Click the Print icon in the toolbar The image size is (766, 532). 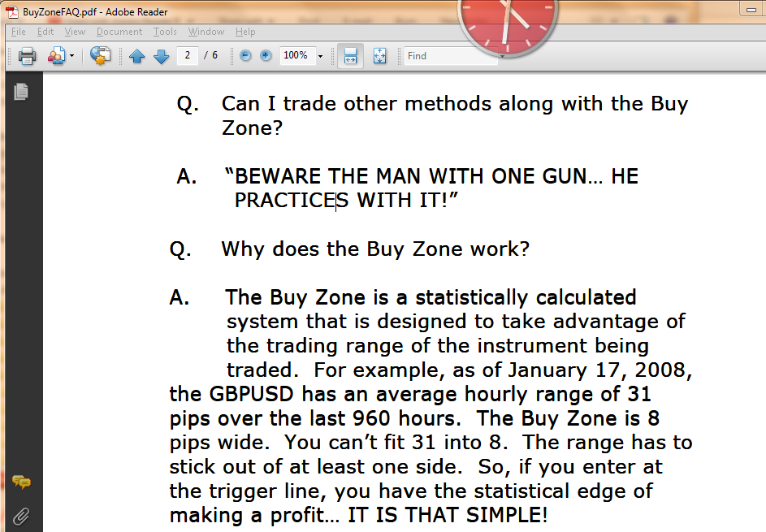pyautogui.click(x=28, y=56)
